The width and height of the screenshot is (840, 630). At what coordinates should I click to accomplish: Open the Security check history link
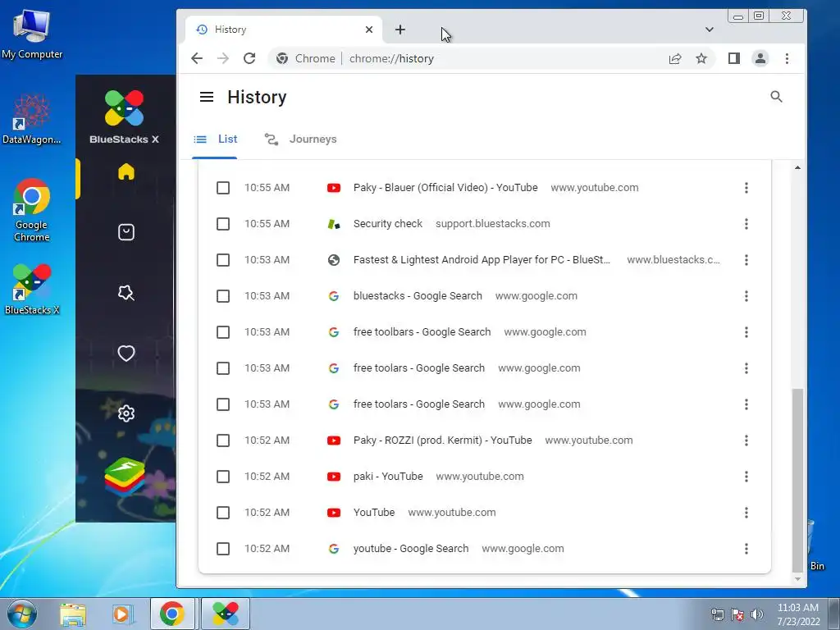(x=388, y=223)
